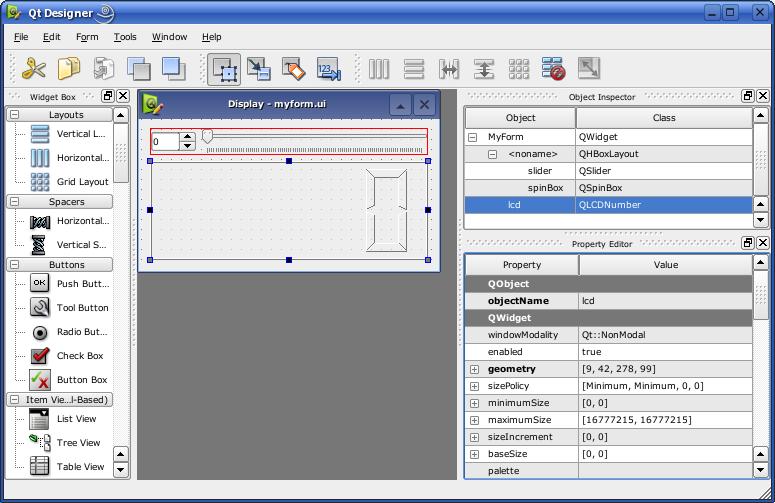This screenshot has height=503, width=775.
Task: Expand the geometry property
Action: click(x=474, y=370)
